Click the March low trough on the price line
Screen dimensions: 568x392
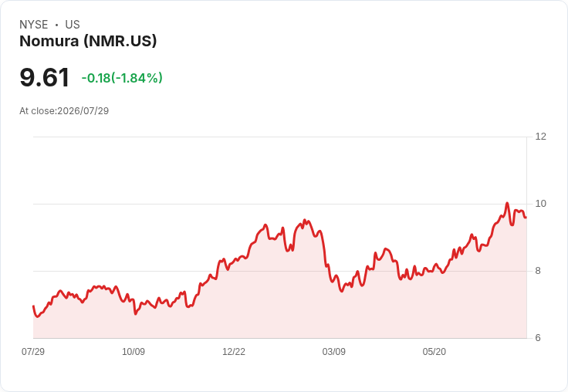[x=342, y=291]
